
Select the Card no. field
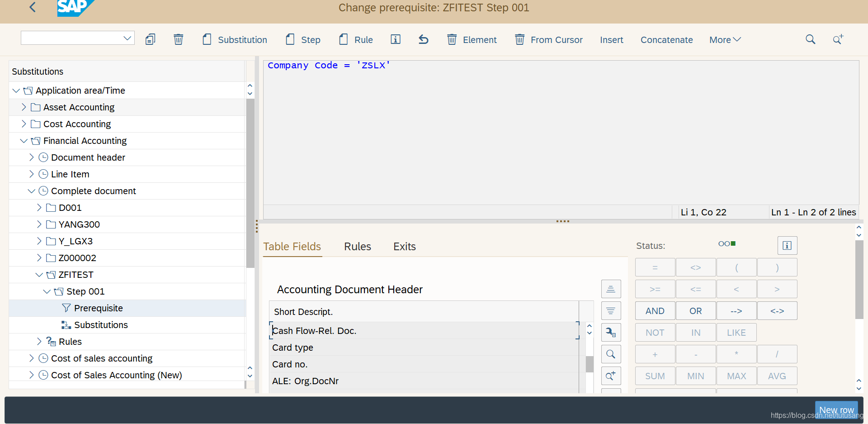click(x=424, y=364)
